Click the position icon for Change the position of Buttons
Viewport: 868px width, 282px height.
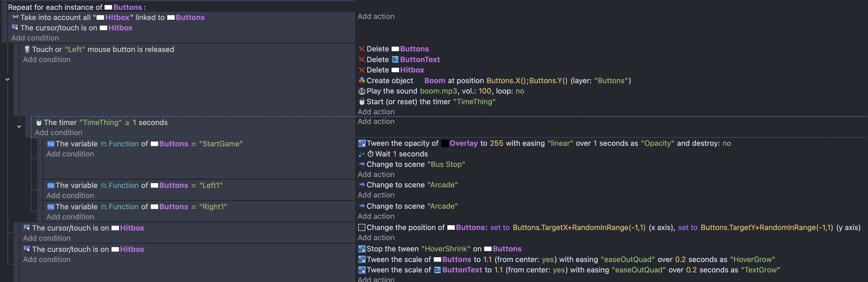(x=361, y=227)
